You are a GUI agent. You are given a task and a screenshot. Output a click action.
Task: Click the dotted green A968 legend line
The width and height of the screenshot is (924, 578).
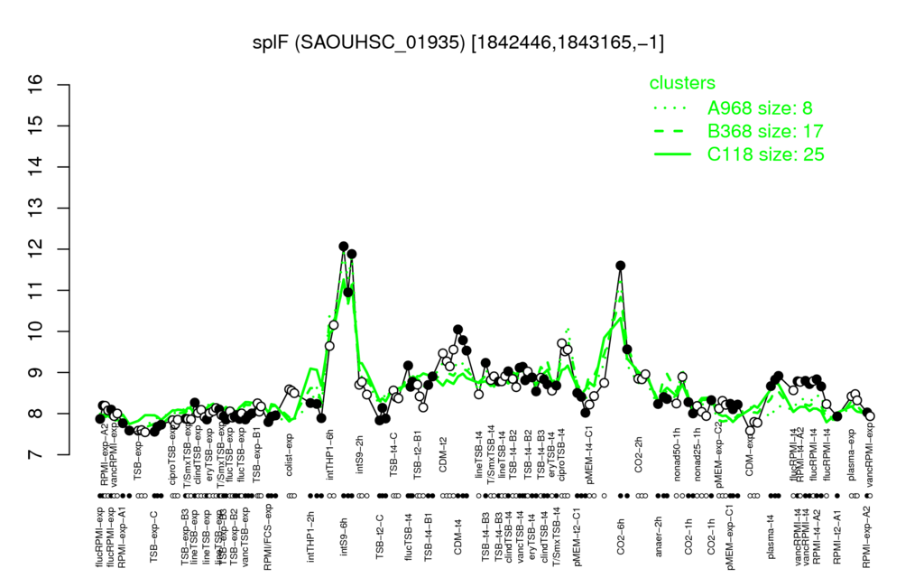(670, 108)
